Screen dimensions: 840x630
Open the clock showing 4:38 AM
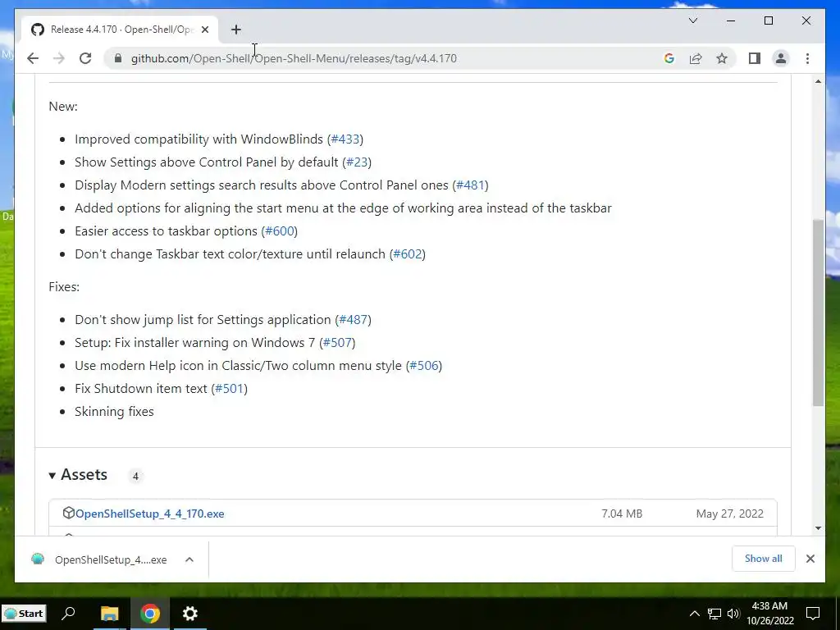coord(769,614)
